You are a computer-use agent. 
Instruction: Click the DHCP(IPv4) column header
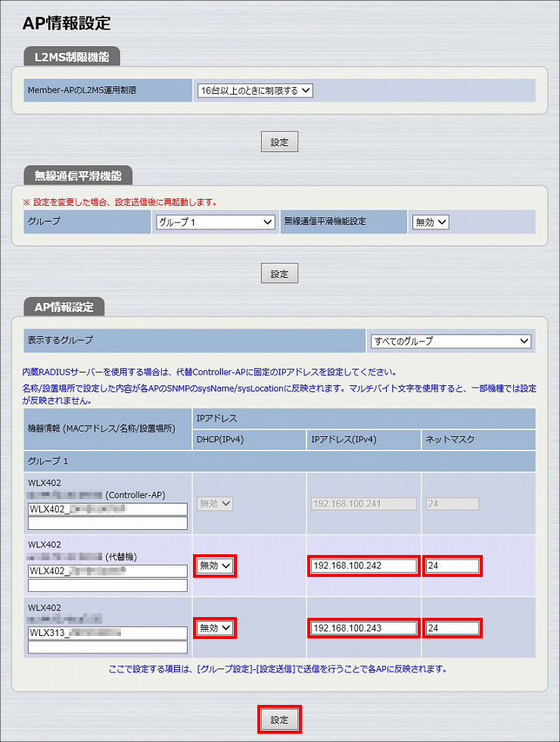click(249, 440)
